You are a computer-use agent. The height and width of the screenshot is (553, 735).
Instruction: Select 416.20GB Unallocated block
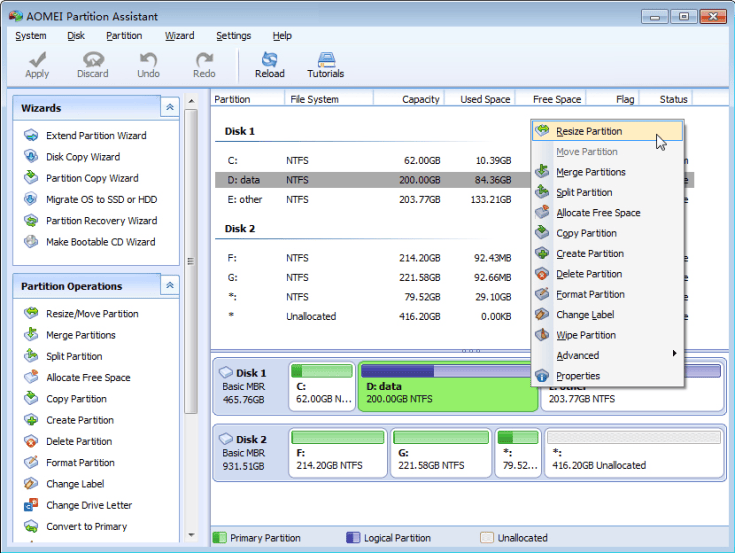[x=634, y=453]
